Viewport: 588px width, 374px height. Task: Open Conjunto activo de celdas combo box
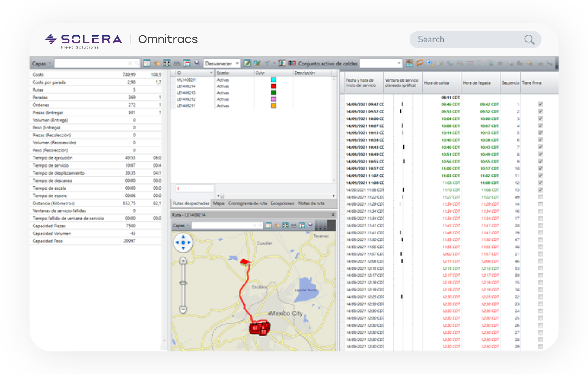(399, 63)
